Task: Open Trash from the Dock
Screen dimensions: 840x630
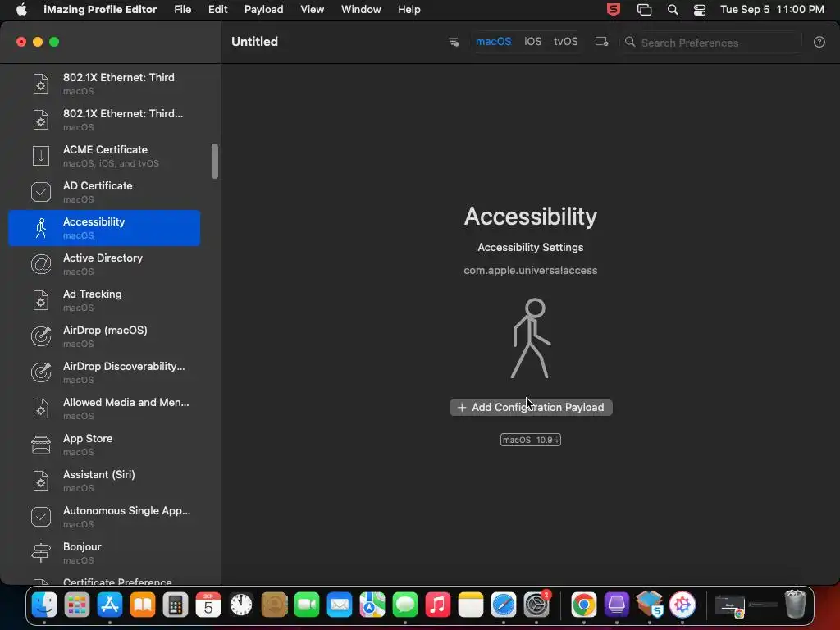Action: [796, 605]
